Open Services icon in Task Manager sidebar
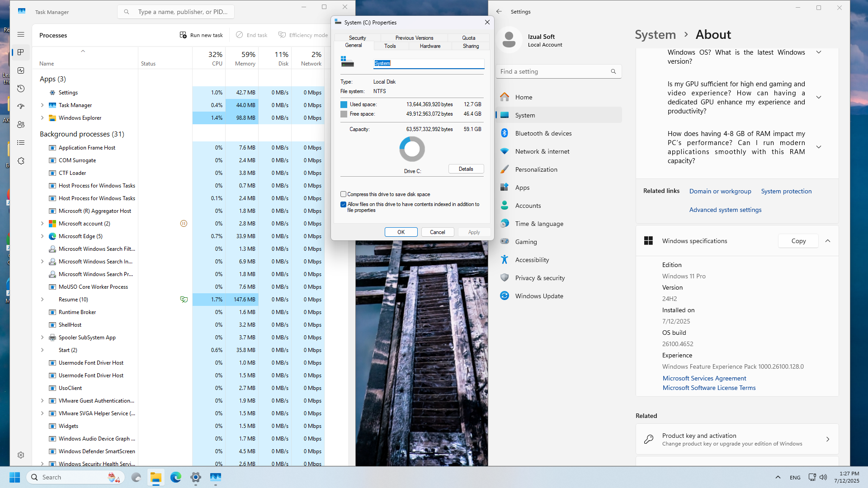Screen dimensions: 868x488 point(21,161)
